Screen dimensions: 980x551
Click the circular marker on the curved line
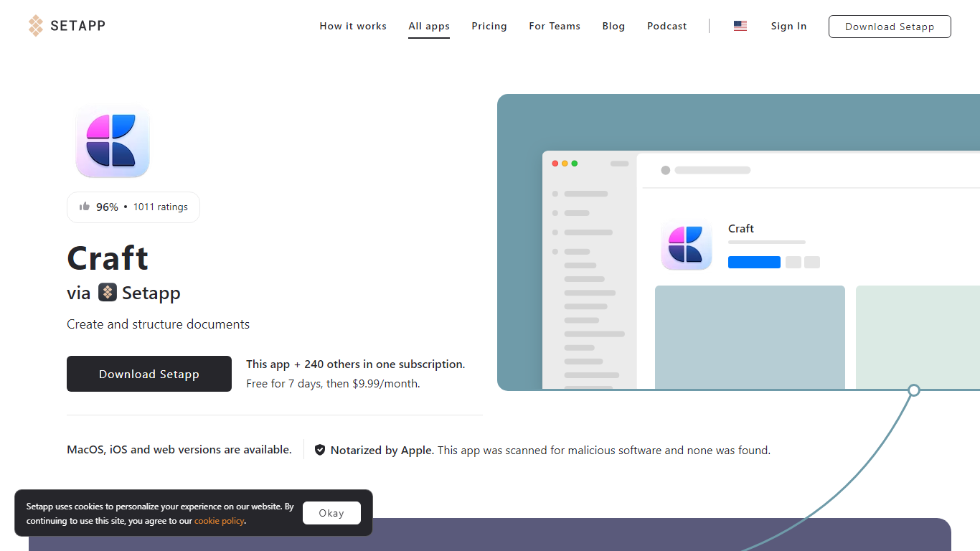(x=914, y=390)
